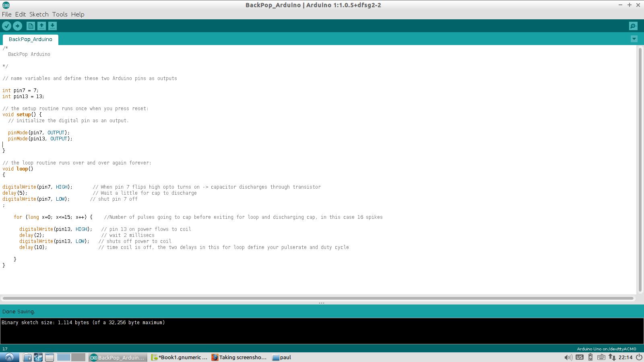
Task: Switch to Book1.gnumeric taskbar window
Action: point(180,357)
